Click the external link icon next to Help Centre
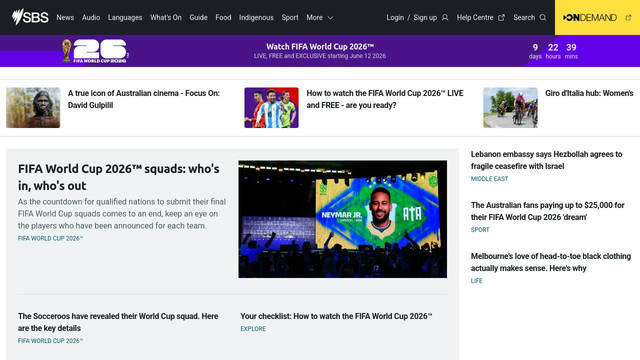Viewport: 640px width, 360px height. point(501,18)
